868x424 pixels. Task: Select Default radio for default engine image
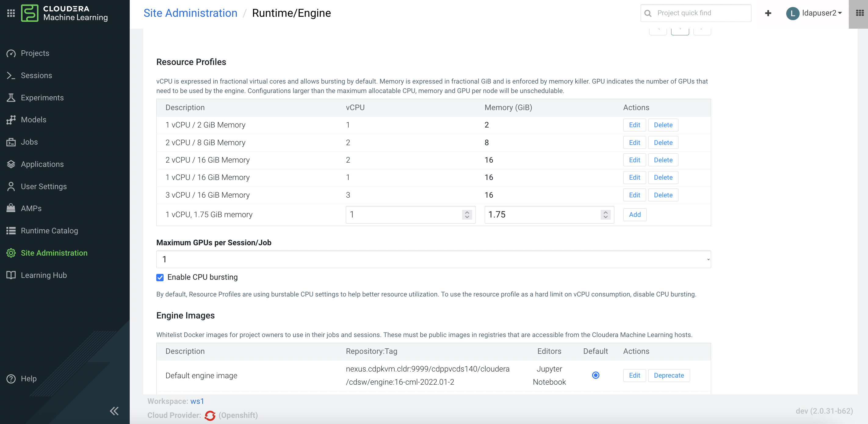coord(595,375)
